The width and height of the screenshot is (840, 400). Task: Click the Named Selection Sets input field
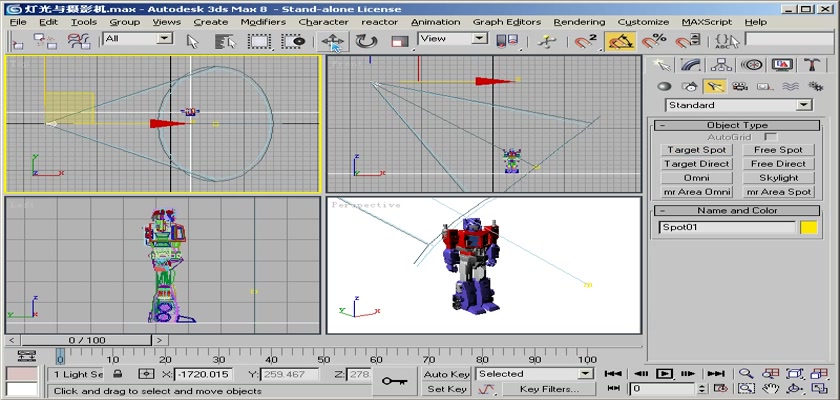[789, 39]
